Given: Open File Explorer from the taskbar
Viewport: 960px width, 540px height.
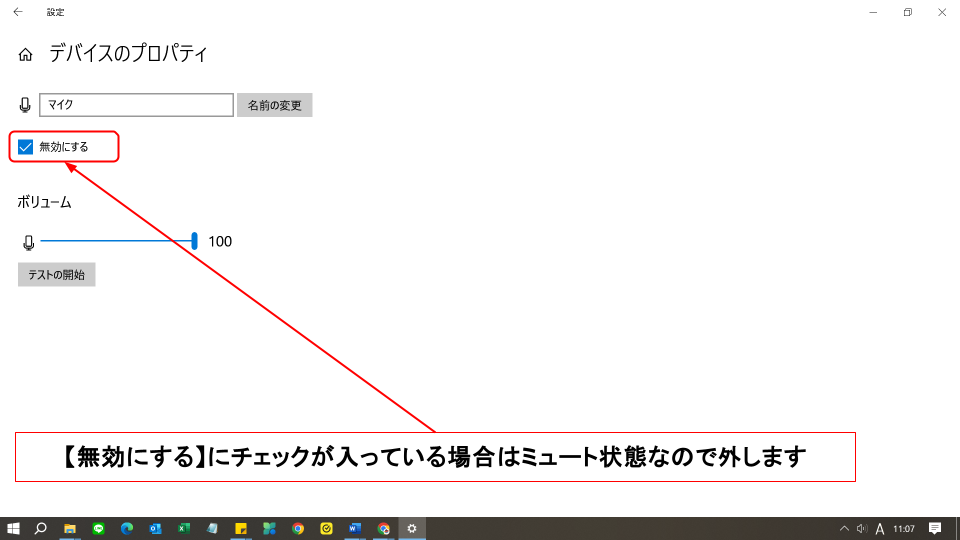Looking at the screenshot, I should tap(70, 528).
